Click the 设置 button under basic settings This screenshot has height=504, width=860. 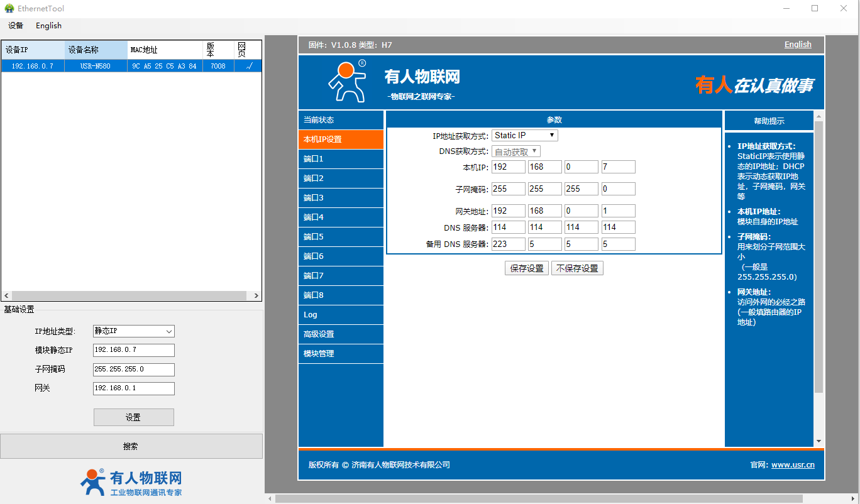pos(133,417)
